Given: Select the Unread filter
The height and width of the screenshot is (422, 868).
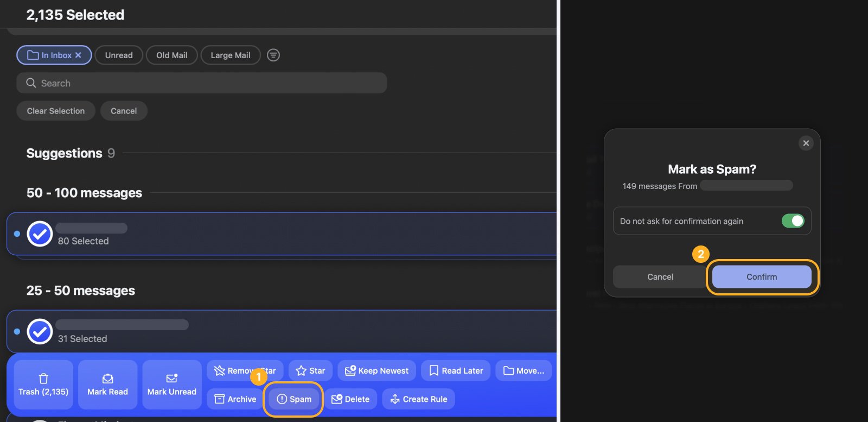Looking at the screenshot, I should 119,55.
